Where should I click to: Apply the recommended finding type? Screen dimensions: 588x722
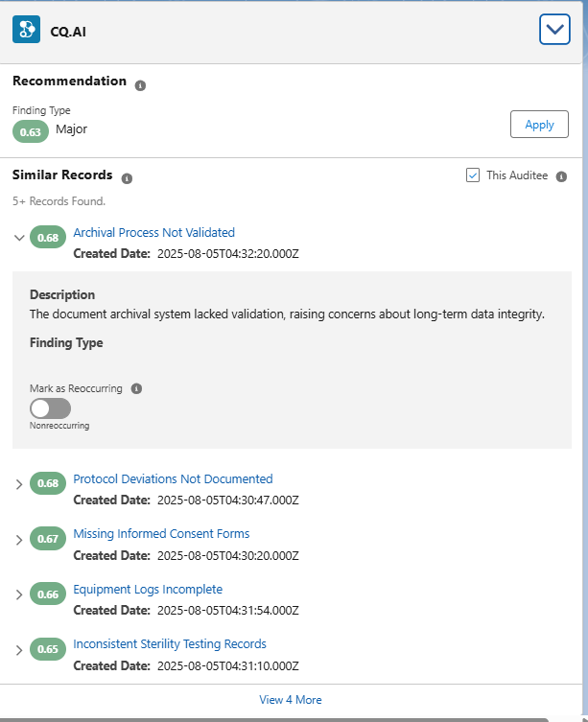[539, 125]
